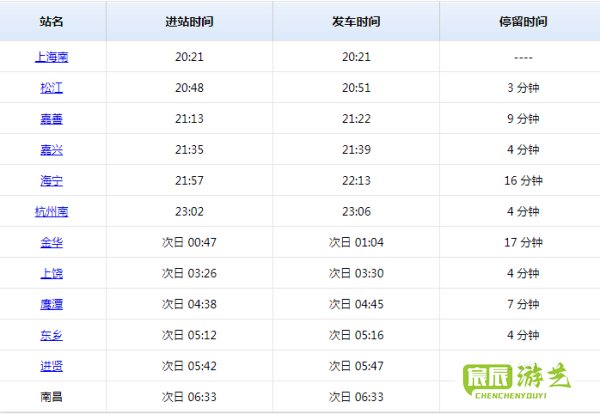Open the 杭州南 station link

pos(51,212)
